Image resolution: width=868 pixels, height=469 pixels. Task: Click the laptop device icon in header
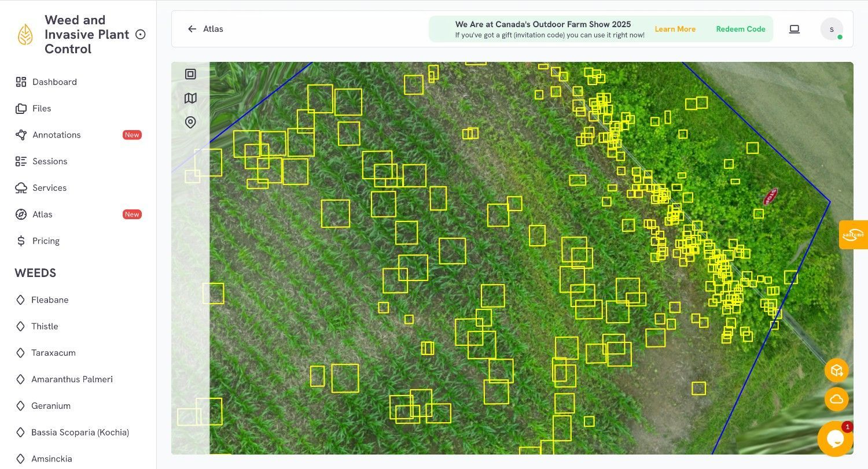pos(795,29)
